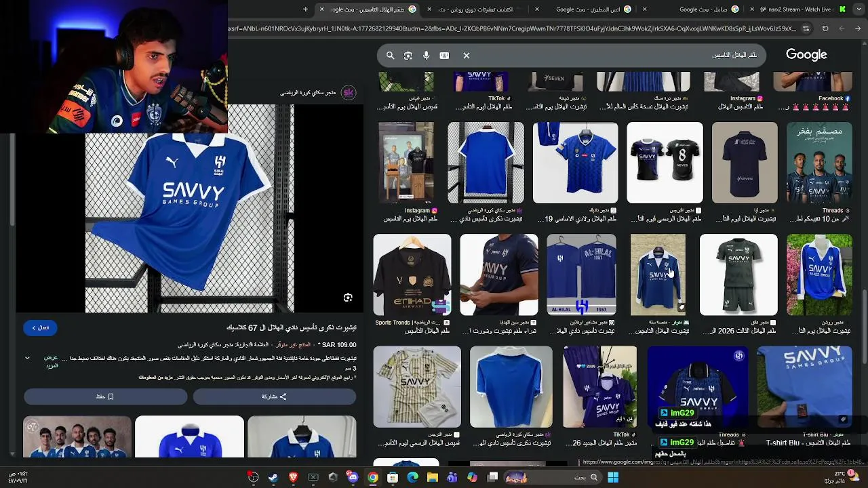Click the blue 'انتقل' visit button

pyautogui.click(x=40, y=327)
